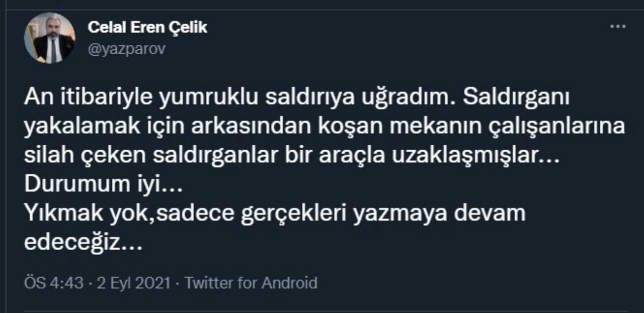The image size is (644, 313).
Task: Click Celal Eren Çelik's profile avatar
Action: (x=50, y=38)
